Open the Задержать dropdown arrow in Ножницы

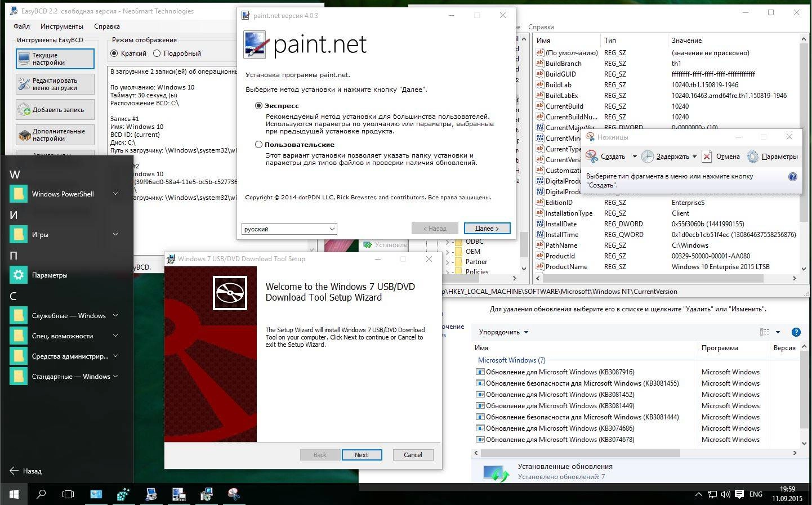tap(694, 157)
